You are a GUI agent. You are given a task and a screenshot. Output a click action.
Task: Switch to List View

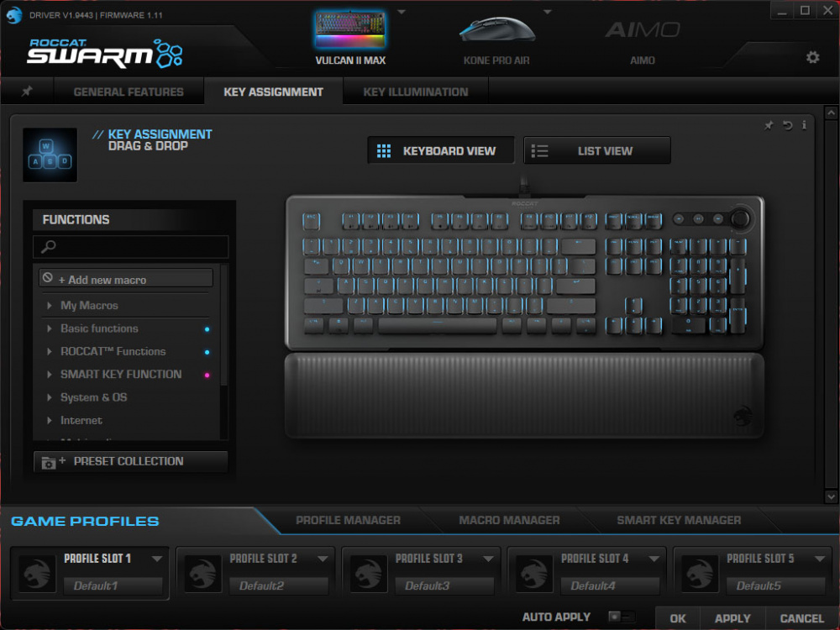pyautogui.click(x=596, y=150)
